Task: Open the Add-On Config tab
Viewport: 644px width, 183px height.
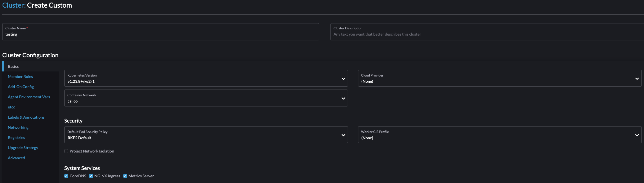Action: click(x=21, y=87)
